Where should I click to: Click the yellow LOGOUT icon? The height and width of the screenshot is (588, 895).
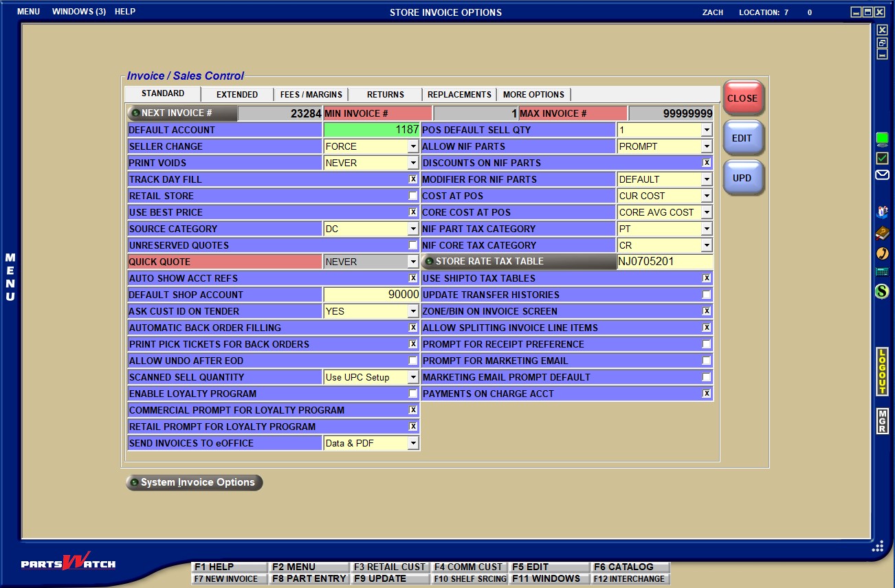click(x=882, y=372)
